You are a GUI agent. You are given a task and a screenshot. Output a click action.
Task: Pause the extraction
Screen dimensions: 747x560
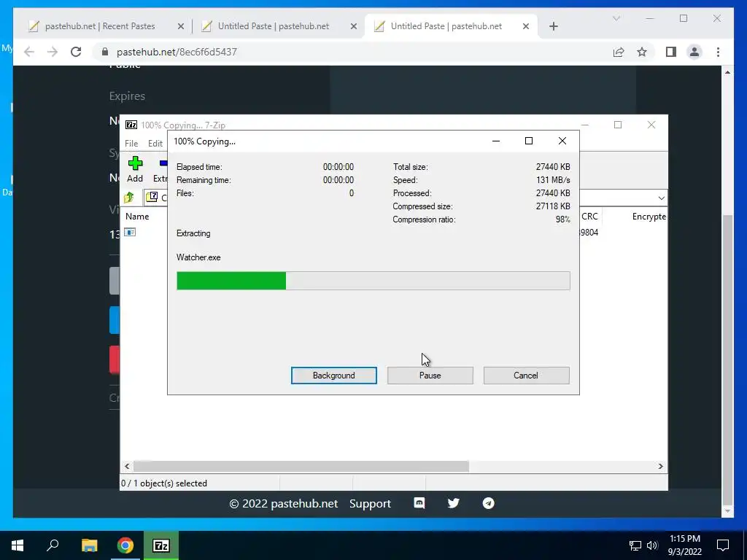430,376
